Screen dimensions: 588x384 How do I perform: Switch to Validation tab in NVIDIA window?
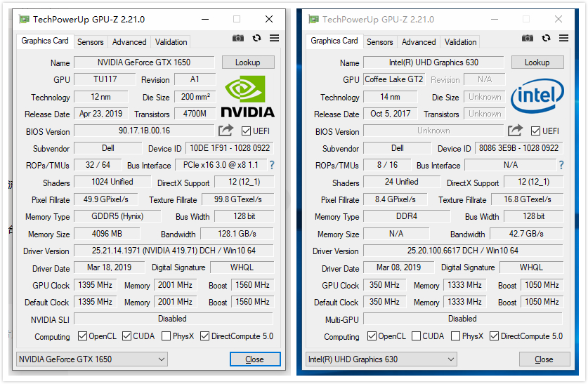[x=171, y=42]
